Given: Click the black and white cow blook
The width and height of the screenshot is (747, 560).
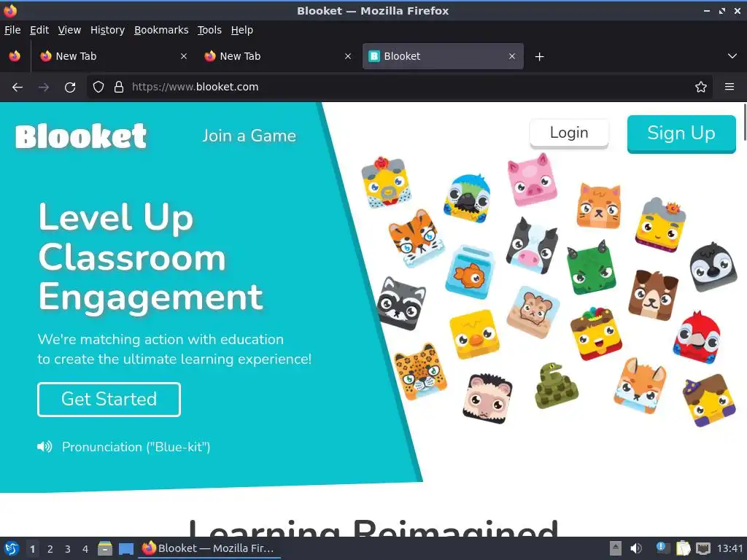Looking at the screenshot, I should [531, 245].
